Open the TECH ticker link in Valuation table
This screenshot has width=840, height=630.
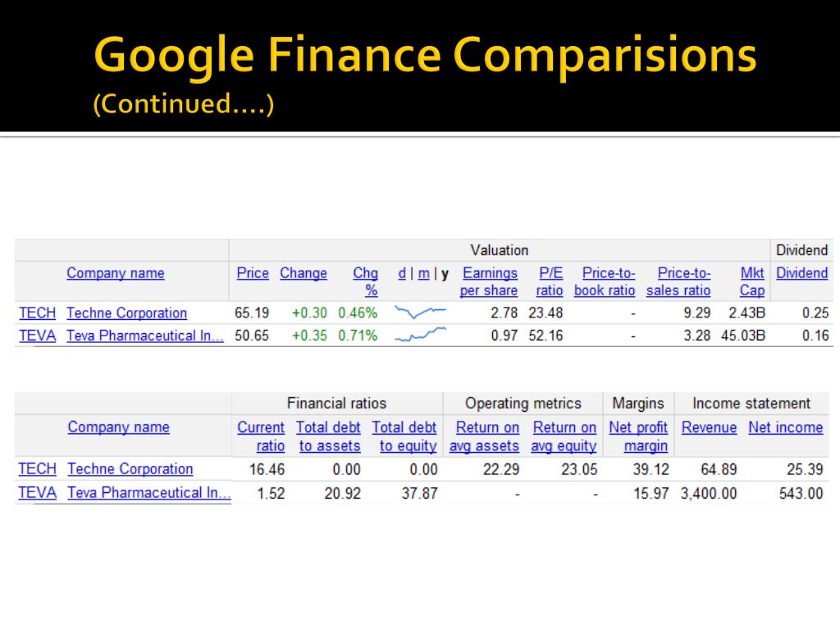click(38, 313)
